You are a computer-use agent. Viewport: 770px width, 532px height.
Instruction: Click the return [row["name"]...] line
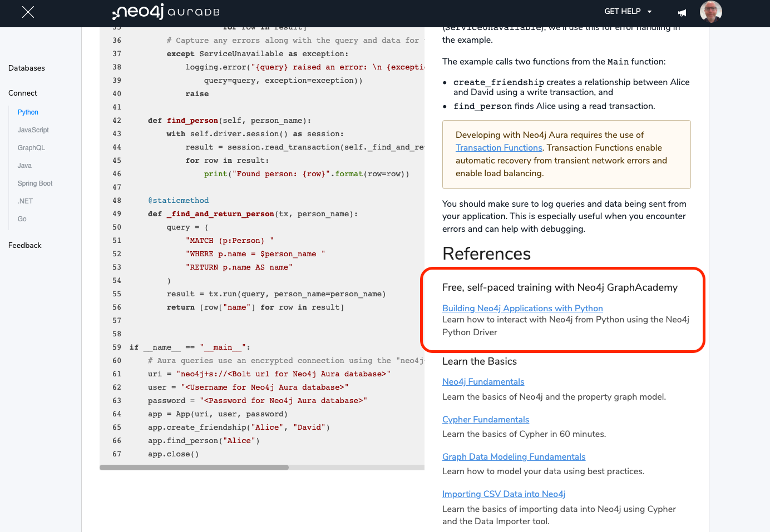[x=255, y=307]
